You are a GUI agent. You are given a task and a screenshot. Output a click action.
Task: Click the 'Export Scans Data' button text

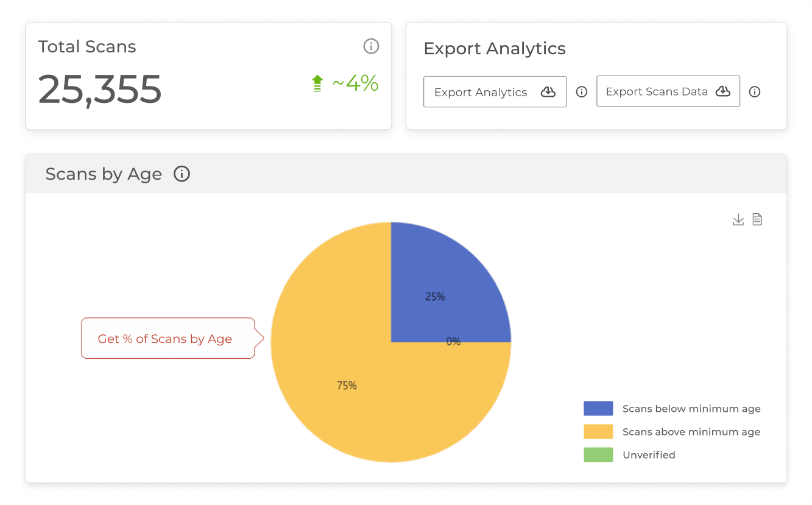(656, 92)
